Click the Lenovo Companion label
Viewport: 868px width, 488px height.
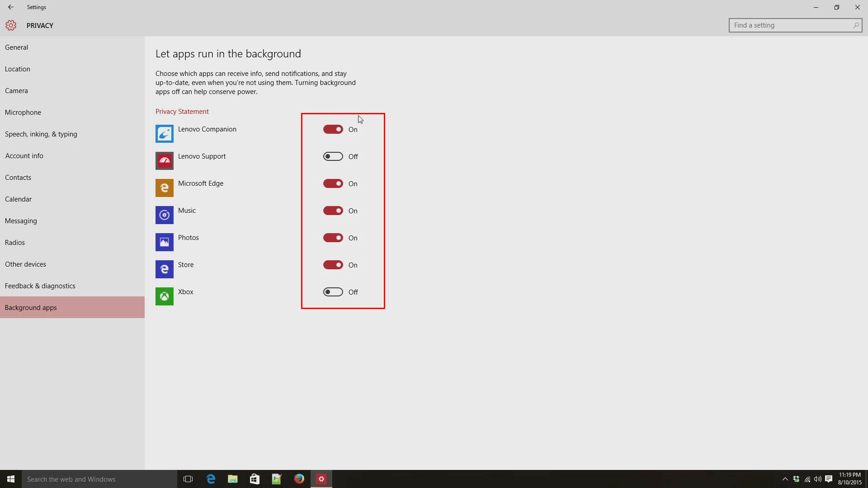click(207, 129)
